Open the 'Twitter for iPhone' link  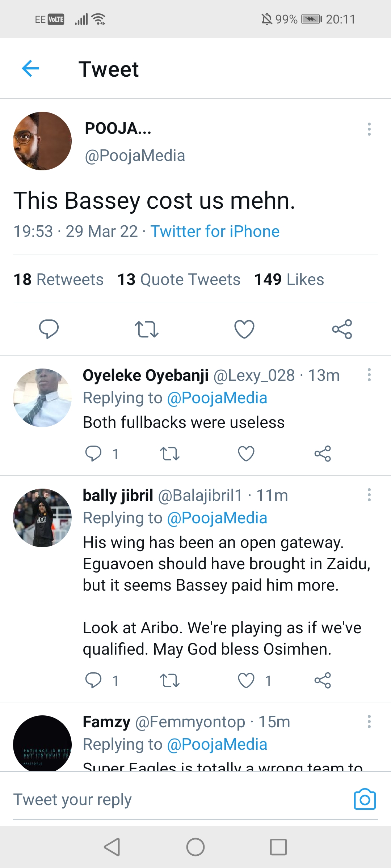pyautogui.click(x=215, y=231)
